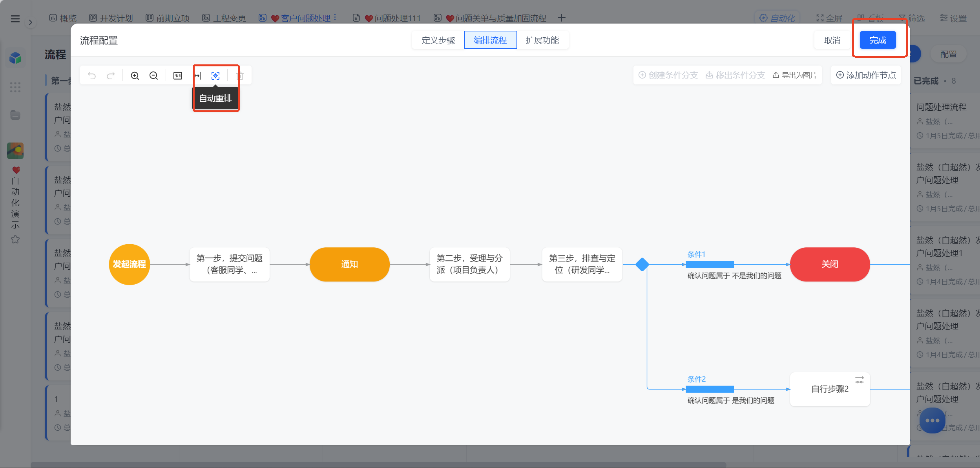This screenshot has width=980, height=468.
Task: Click the 条件1 blue condition bar
Action: [710, 265]
